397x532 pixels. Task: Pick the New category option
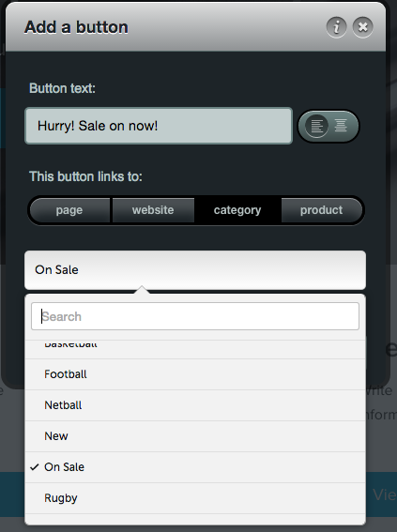pos(195,436)
